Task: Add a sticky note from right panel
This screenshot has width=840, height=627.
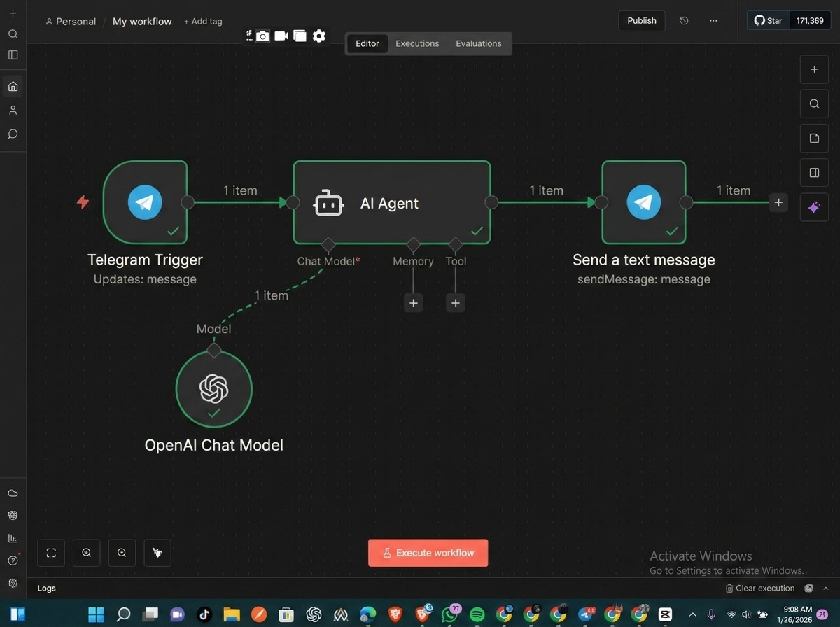Action: pyautogui.click(x=814, y=139)
